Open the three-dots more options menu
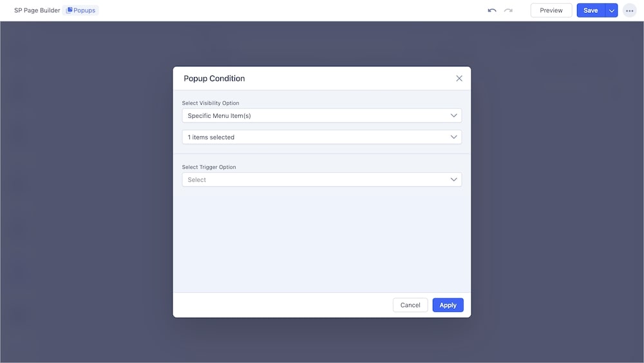The image size is (644, 363). (x=629, y=10)
